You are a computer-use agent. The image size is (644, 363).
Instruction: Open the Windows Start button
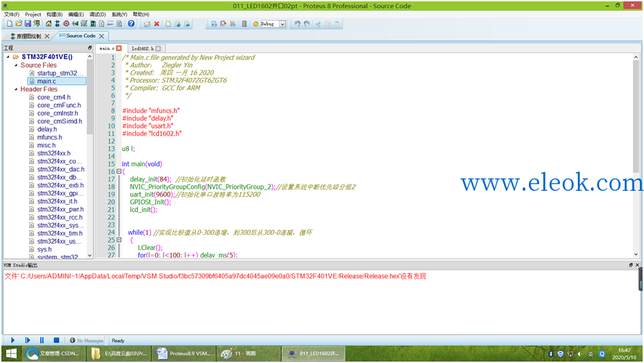[11, 353]
